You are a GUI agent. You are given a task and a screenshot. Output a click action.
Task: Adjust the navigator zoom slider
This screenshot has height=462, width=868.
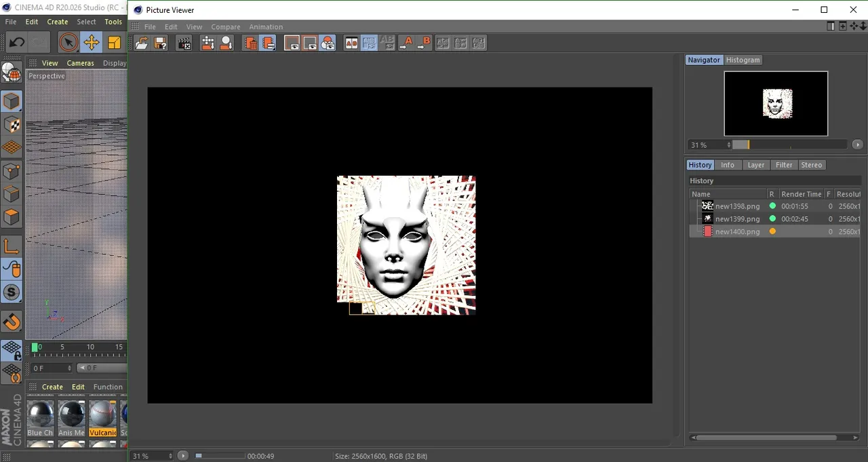click(789, 145)
